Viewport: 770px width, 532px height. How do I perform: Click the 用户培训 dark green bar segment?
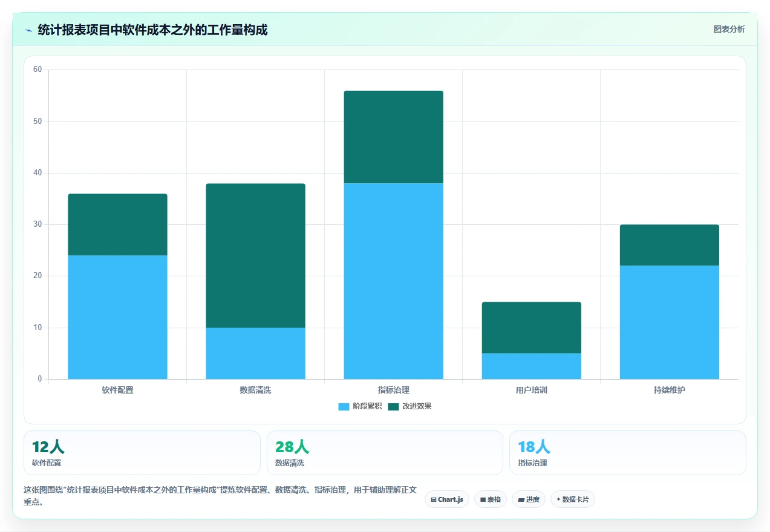tap(531, 328)
